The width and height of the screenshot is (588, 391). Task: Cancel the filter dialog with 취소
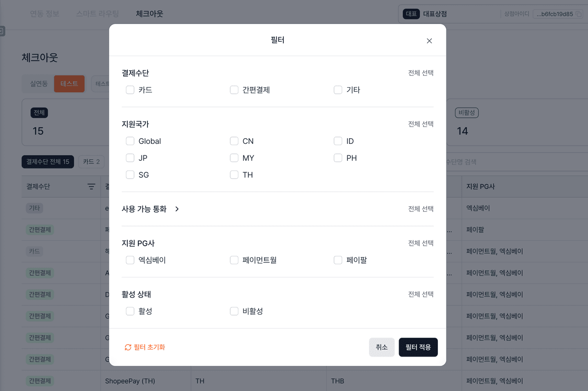tap(382, 347)
